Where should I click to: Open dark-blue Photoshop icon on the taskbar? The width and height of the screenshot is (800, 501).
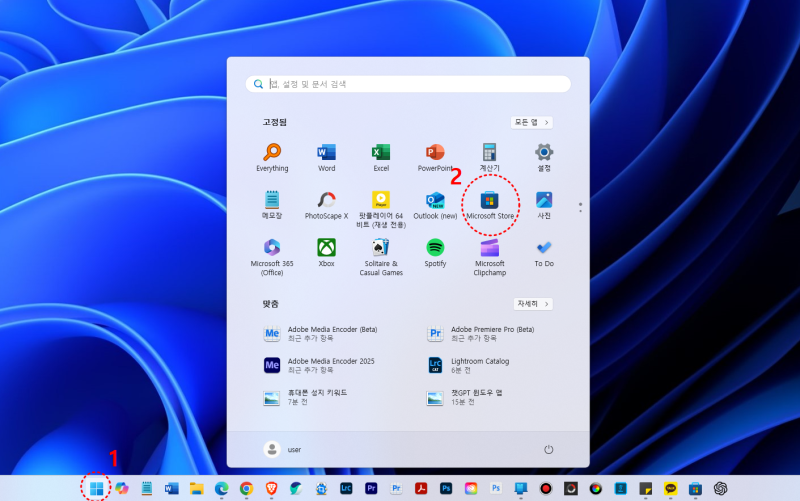[446, 489]
